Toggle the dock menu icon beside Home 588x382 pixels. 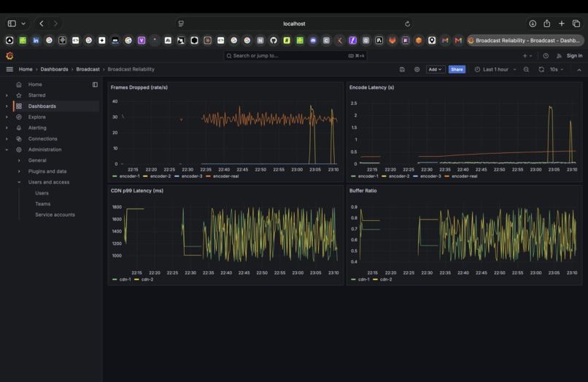coord(95,85)
